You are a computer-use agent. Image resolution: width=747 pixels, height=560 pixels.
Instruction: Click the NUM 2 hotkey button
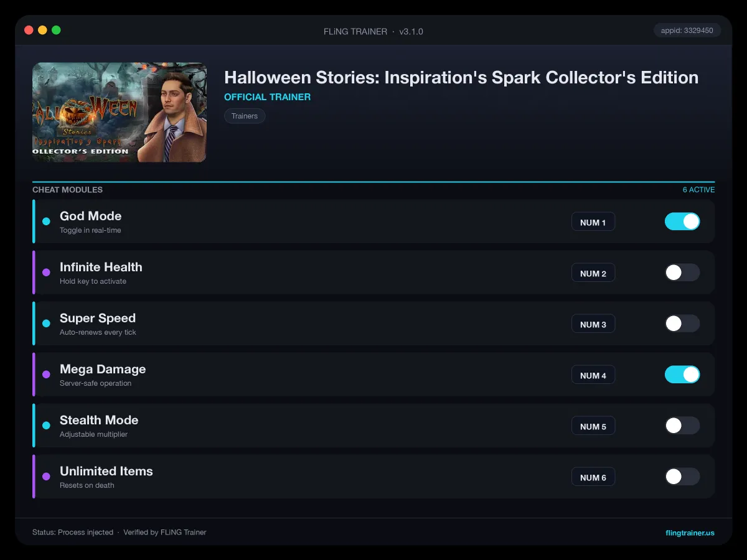click(x=593, y=273)
